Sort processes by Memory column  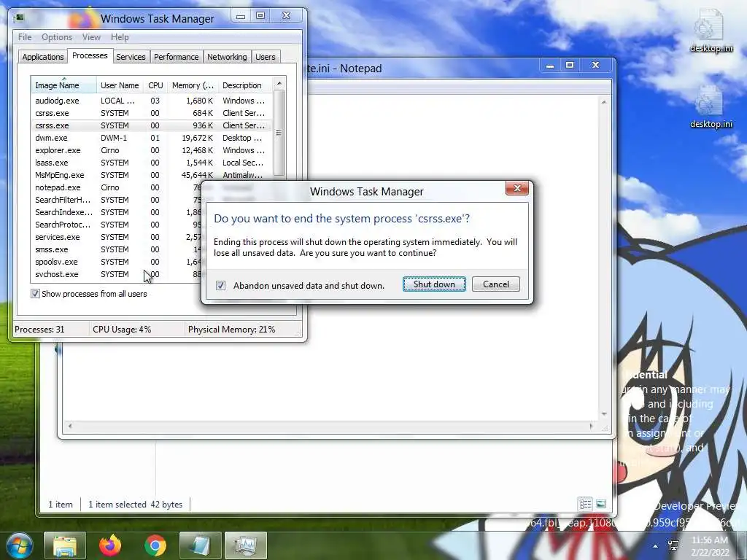tap(193, 85)
